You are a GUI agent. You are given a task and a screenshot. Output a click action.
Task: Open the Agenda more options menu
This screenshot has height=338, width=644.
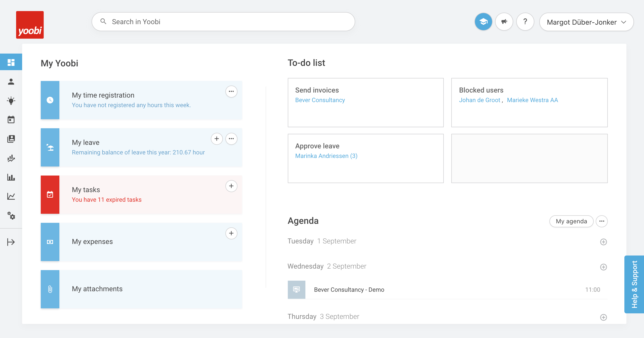tap(602, 221)
